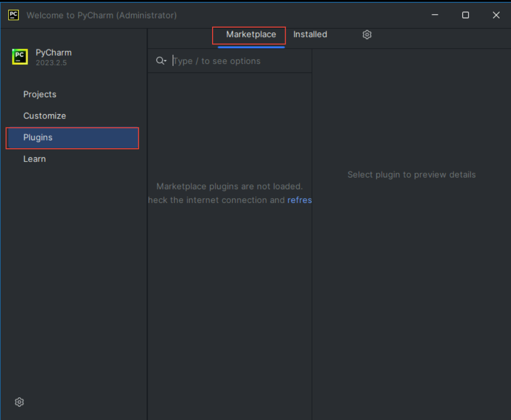Click the search magnifier options dropdown
The height and width of the screenshot is (420, 511).
(x=161, y=61)
